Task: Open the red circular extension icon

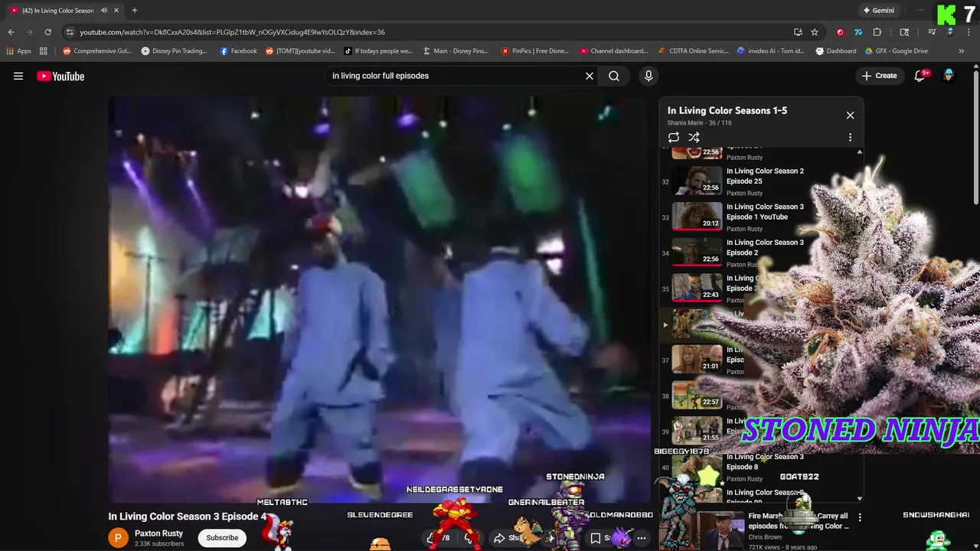Action: 840,32
